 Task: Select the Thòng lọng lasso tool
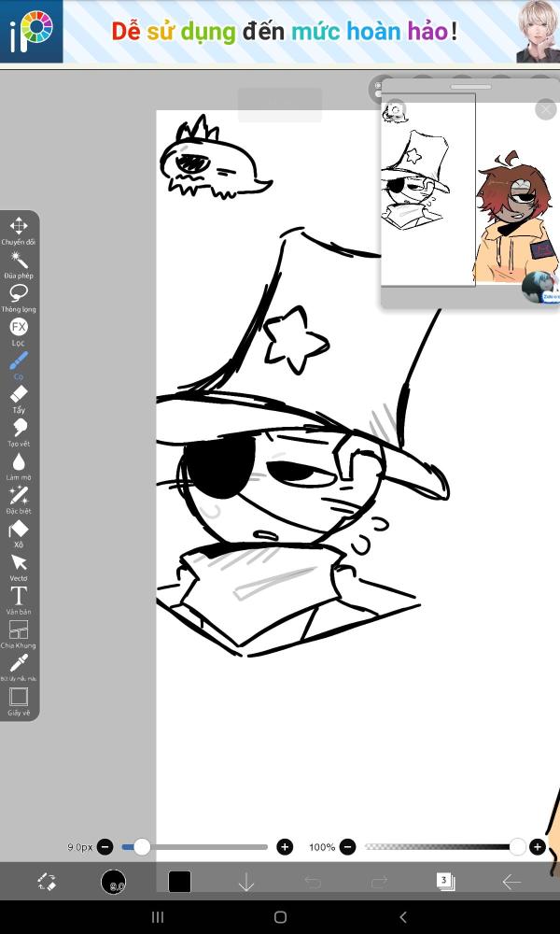tap(19, 298)
